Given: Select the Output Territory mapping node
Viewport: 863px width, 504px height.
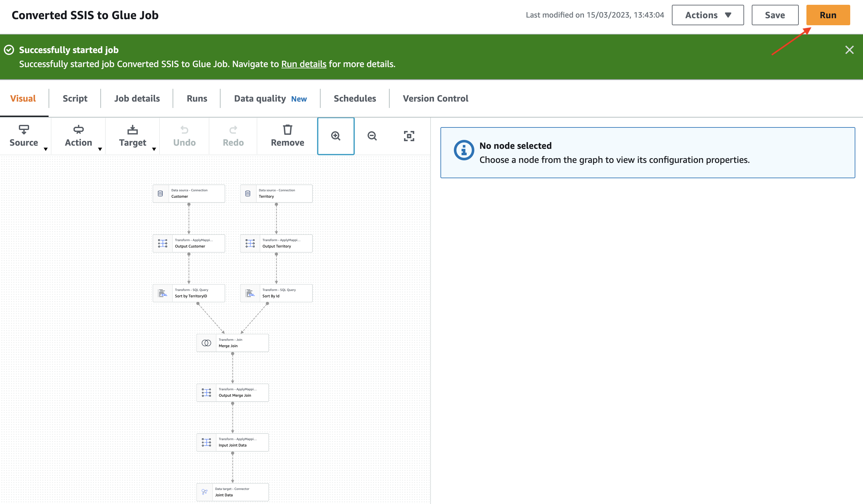Looking at the screenshot, I should [x=276, y=243].
